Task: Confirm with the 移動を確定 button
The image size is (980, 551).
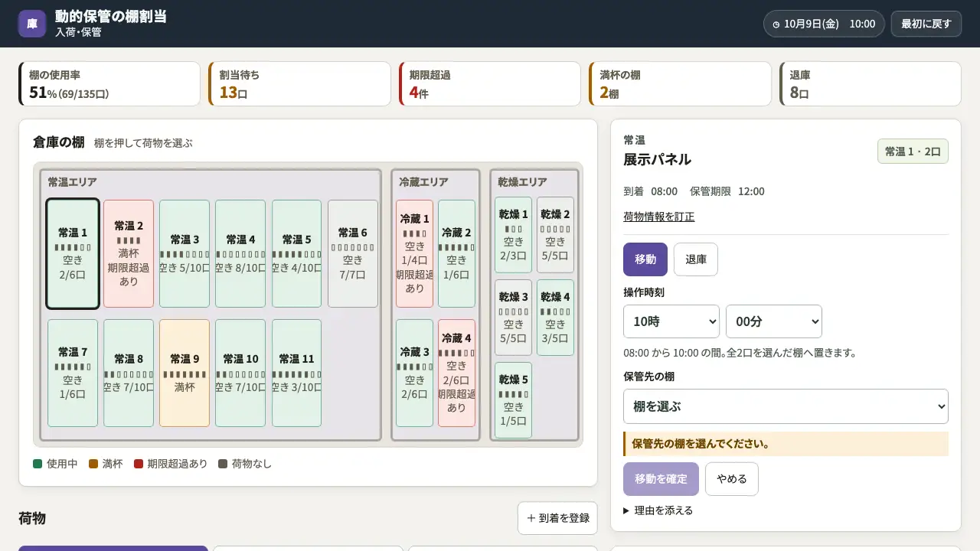Action: [661, 479]
